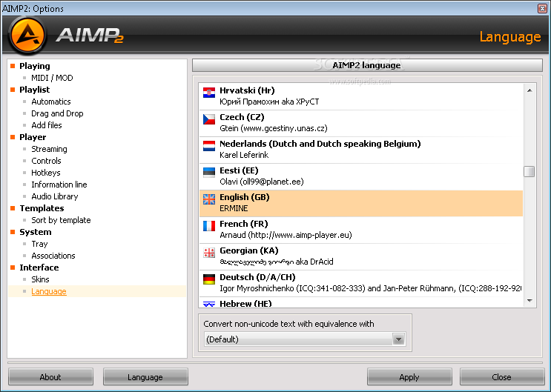Select Hrvatski (Hr) language
The image size is (551, 392).
(361, 96)
